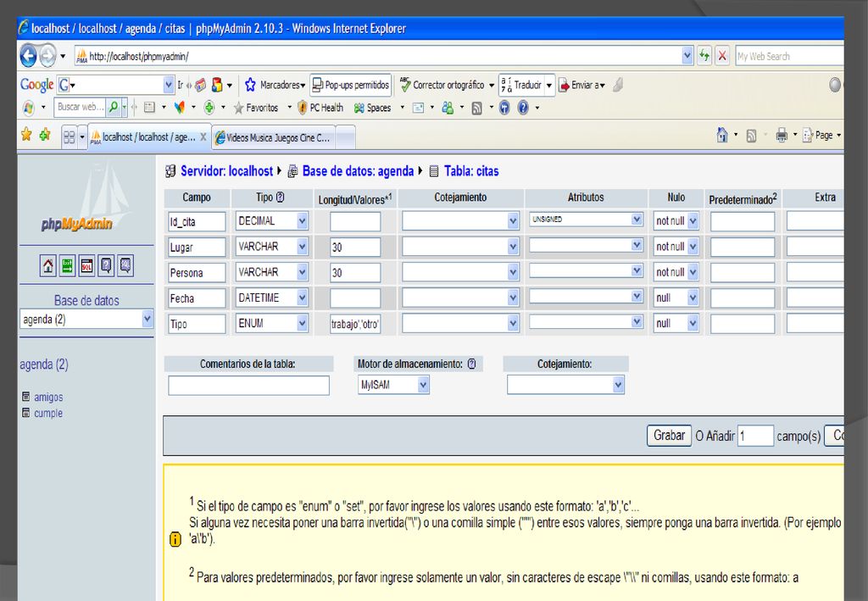The image size is (868, 601).
Task: Open the phpMyAdmin documentation icon
Action: [106, 265]
